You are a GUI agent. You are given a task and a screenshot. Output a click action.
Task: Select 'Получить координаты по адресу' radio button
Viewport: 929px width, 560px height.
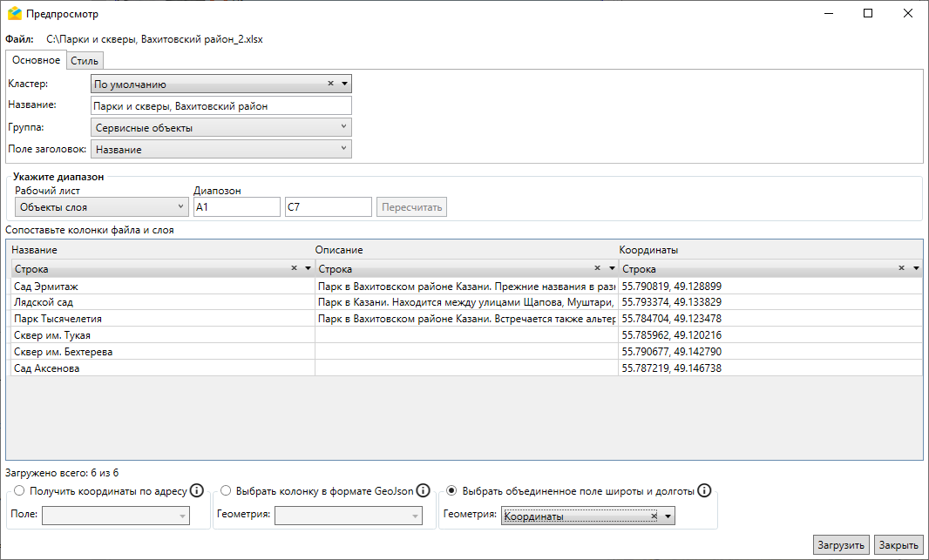tap(19, 491)
